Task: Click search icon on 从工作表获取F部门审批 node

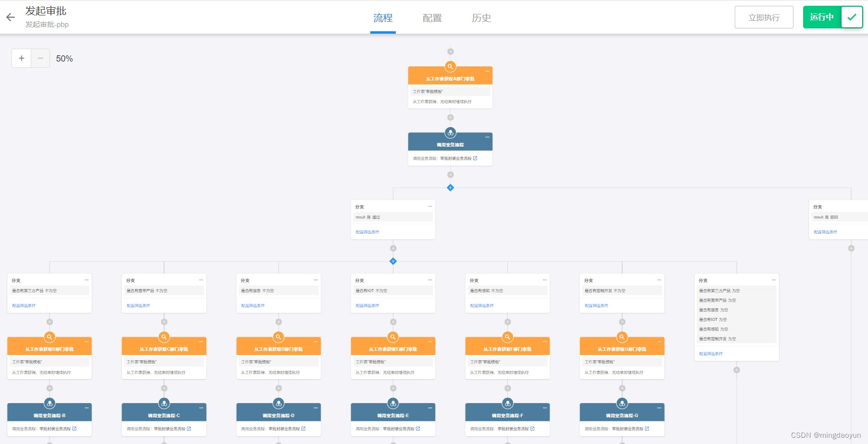Action: click(x=507, y=337)
